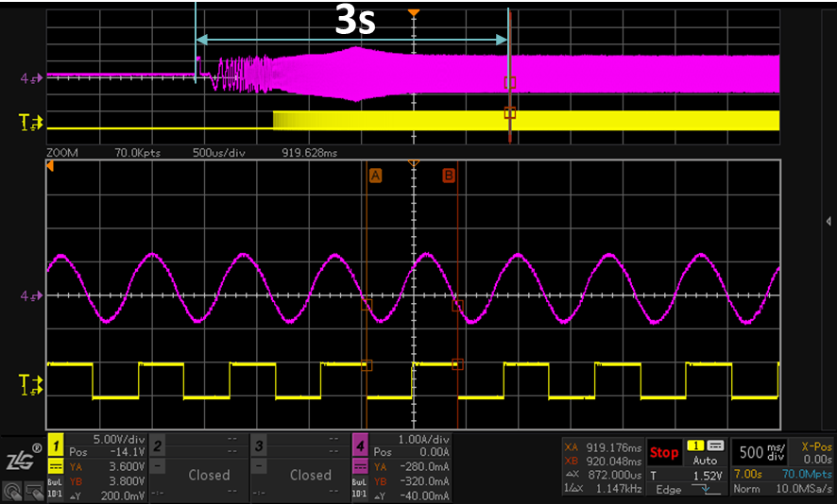
Task: Click total capture time 7.00s
Action: pos(748,474)
